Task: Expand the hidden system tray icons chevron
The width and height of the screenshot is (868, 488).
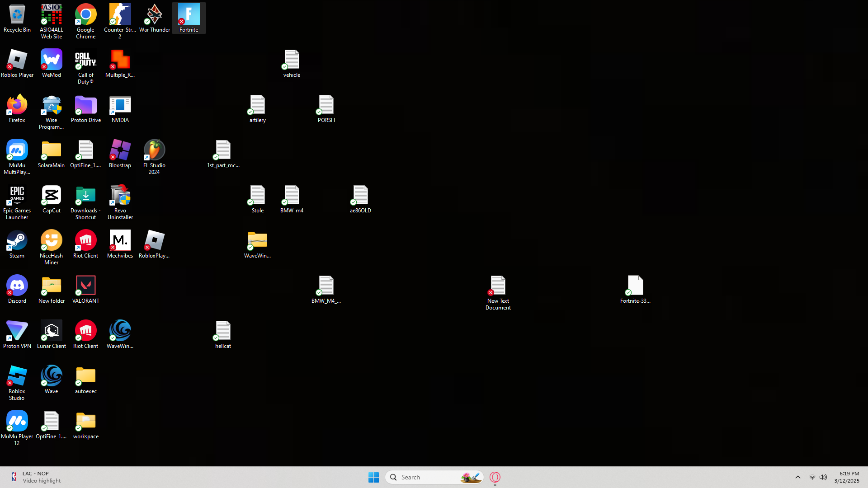Action: [797, 477]
